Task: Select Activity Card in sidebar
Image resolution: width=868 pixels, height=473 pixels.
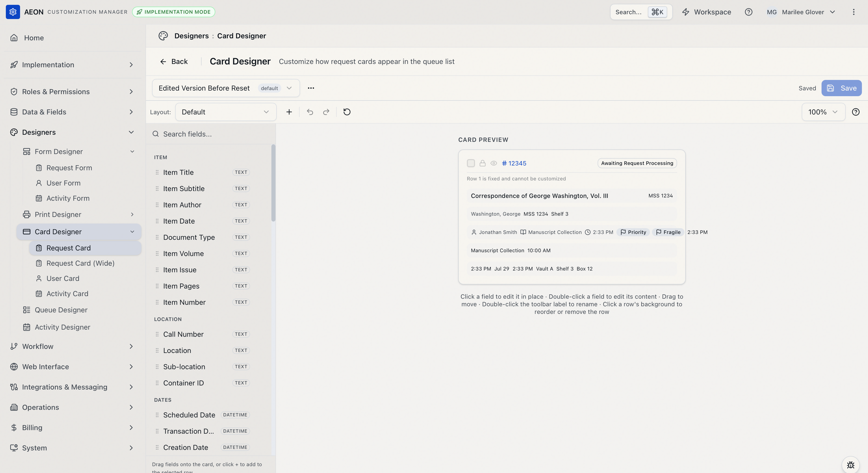Action: [85, 293]
